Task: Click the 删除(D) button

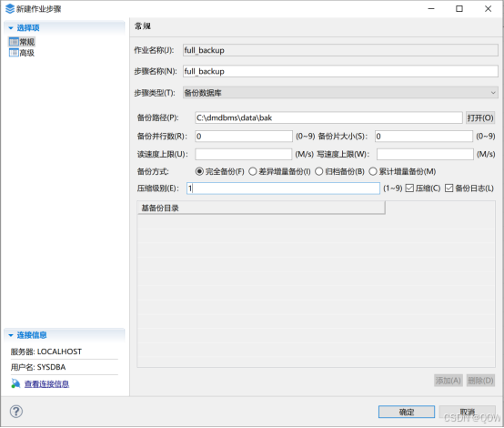Action: tap(480, 381)
